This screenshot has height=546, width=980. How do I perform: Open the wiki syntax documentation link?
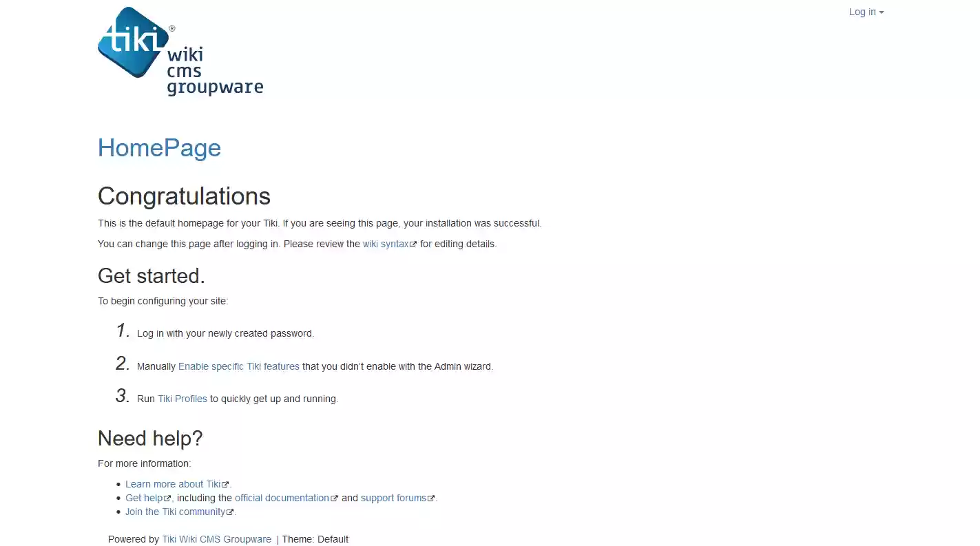[385, 243]
